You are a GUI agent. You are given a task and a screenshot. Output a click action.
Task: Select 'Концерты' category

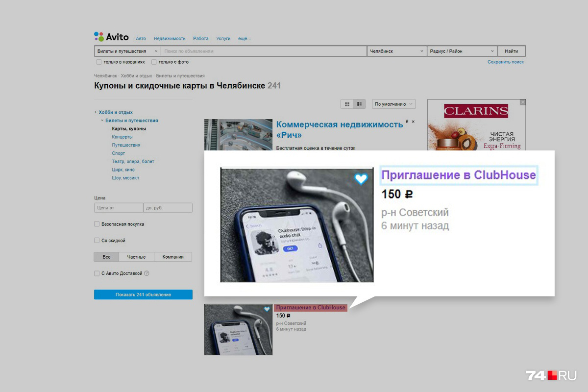(122, 137)
